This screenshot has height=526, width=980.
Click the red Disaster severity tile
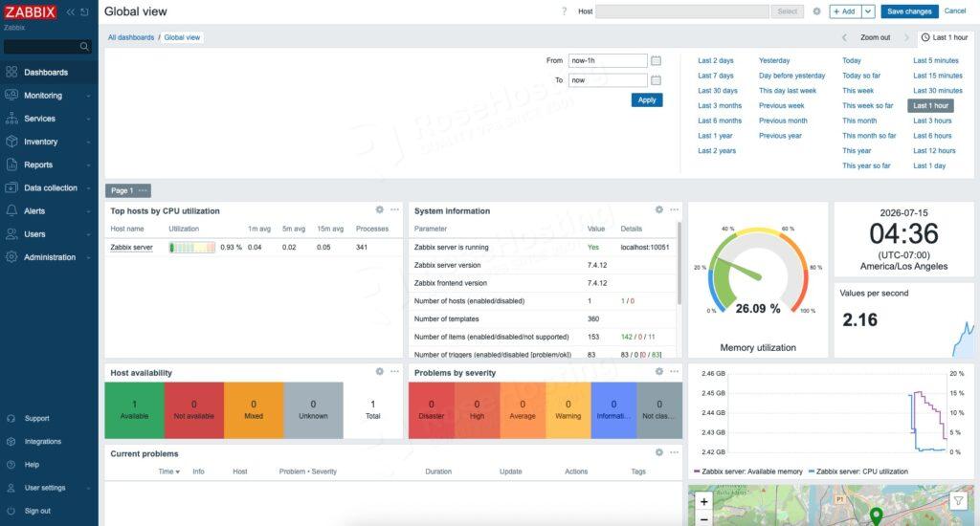click(x=432, y=410)
